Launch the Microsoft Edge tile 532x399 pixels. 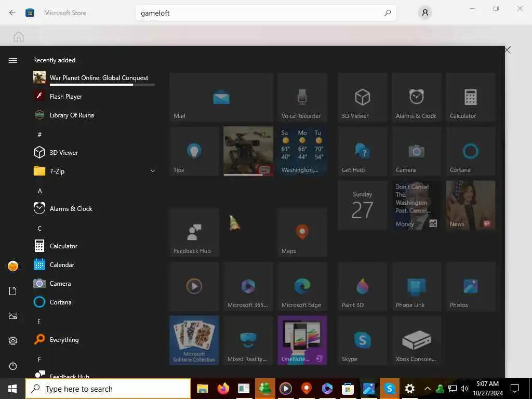point(302,286)
